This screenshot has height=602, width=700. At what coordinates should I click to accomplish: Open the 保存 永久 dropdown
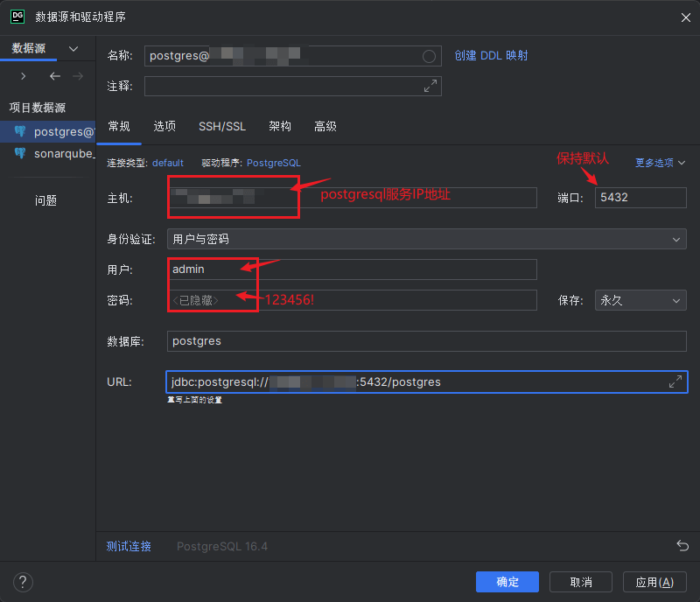[x=640, y=300]
